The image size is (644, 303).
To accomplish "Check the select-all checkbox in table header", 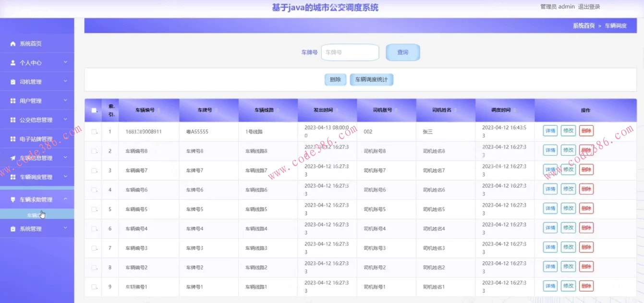I will [x=93, y=109].
